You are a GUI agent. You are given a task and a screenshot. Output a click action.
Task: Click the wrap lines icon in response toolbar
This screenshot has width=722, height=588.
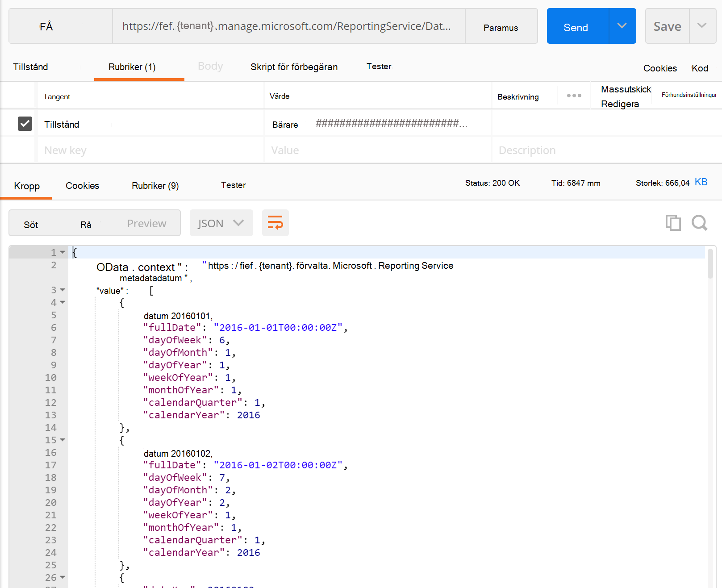(275, 223)
